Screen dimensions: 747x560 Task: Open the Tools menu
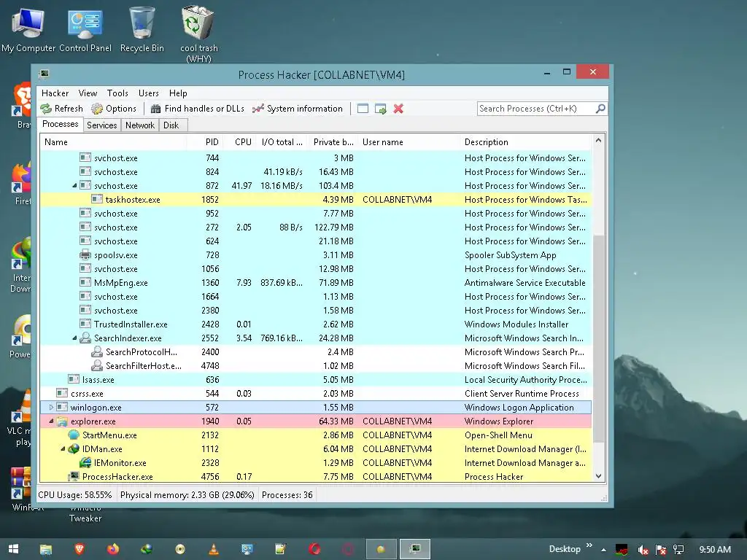pos(117,93)
